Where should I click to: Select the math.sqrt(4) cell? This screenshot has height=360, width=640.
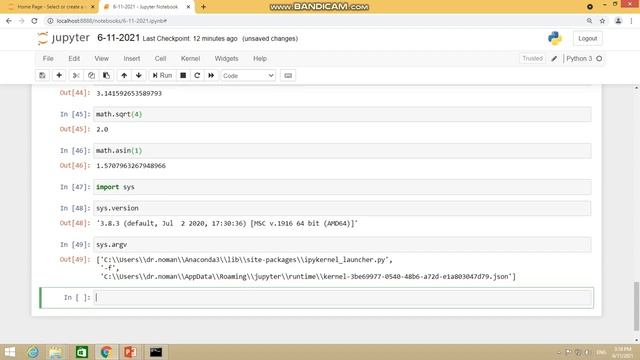click(x=342, y=114)
